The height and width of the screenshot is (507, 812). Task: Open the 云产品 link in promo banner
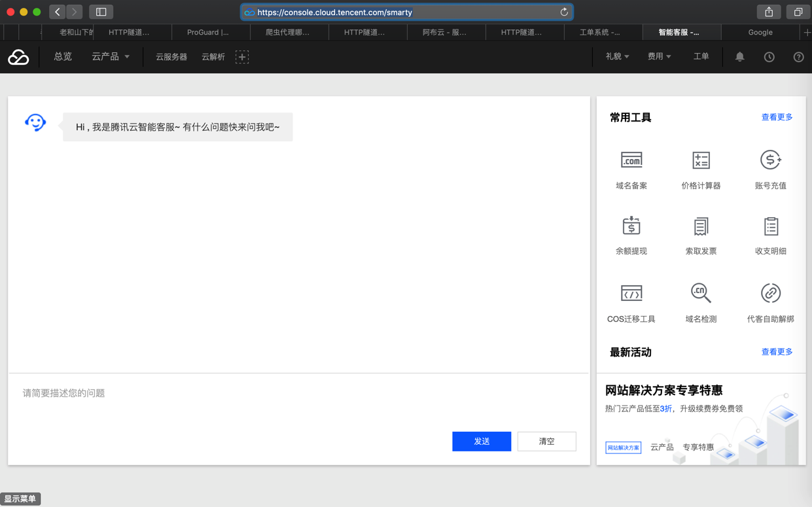[x=662, y=447]
